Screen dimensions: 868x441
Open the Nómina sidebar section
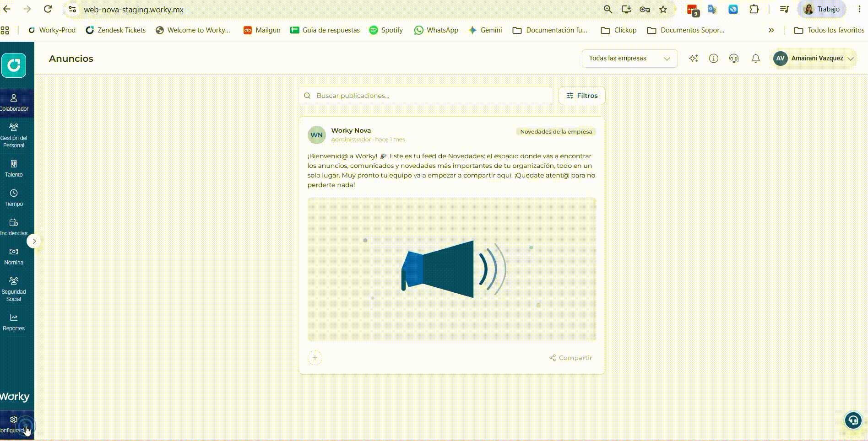pyautogui.click(x=14, y=256)
